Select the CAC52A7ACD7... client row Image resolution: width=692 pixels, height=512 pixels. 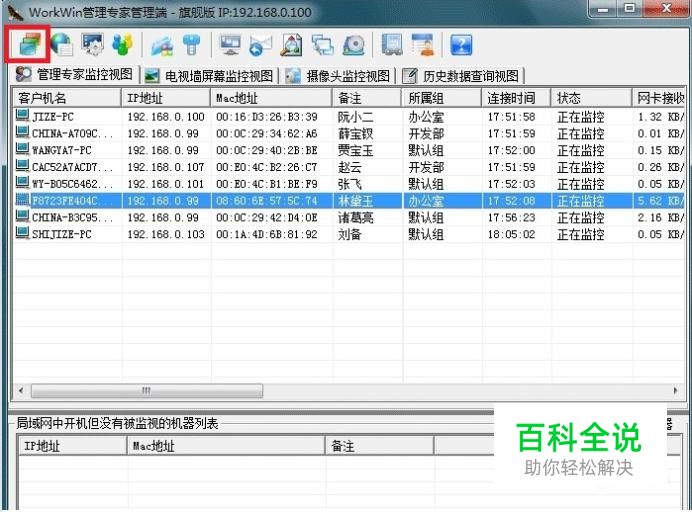[349, 167]
